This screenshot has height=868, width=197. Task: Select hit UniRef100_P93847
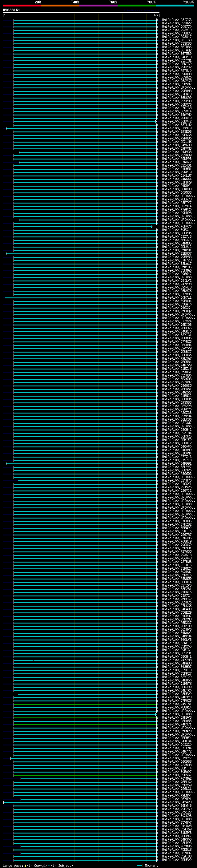pos(176,37)
